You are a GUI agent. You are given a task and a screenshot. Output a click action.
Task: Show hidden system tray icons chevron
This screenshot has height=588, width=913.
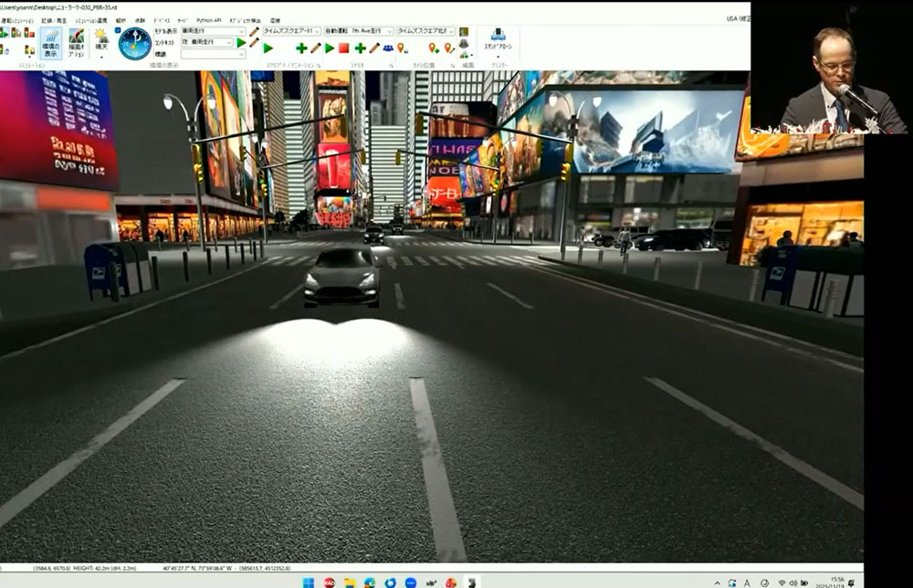718,582
